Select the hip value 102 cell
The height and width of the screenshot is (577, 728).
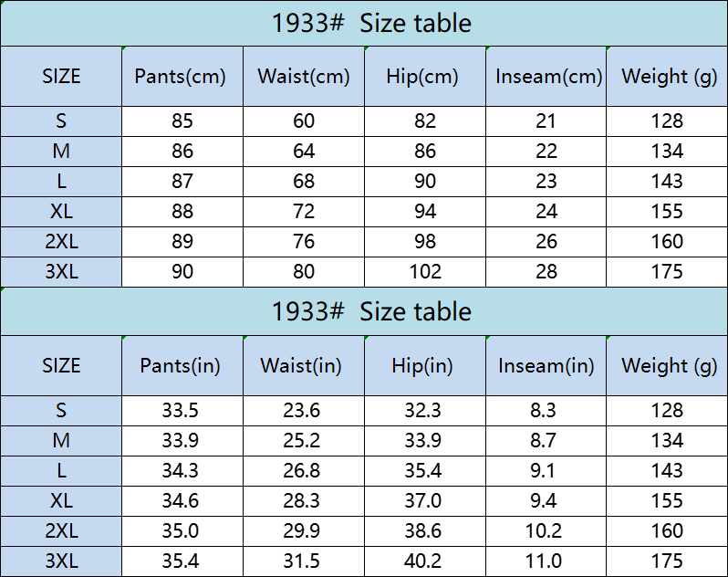coord(425,272)
